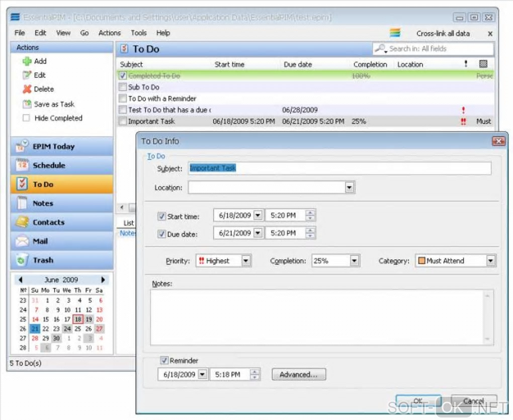Click the Save as Task action link
The height and width of the screenshot is (420, 513).
[x=54, y=104]
